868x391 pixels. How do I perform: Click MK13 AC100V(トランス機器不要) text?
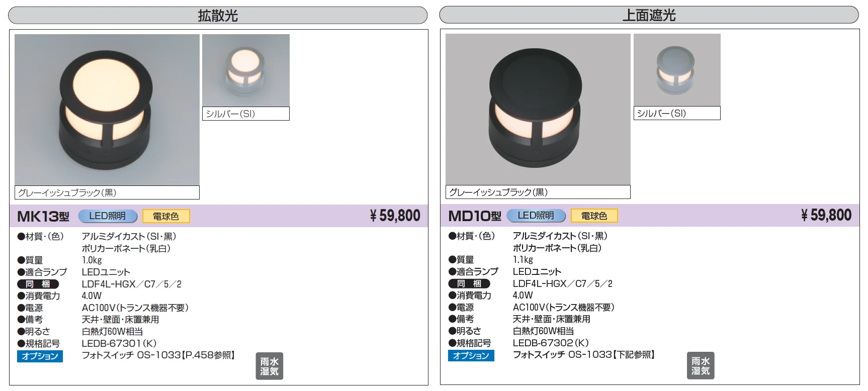click(135, 308)
